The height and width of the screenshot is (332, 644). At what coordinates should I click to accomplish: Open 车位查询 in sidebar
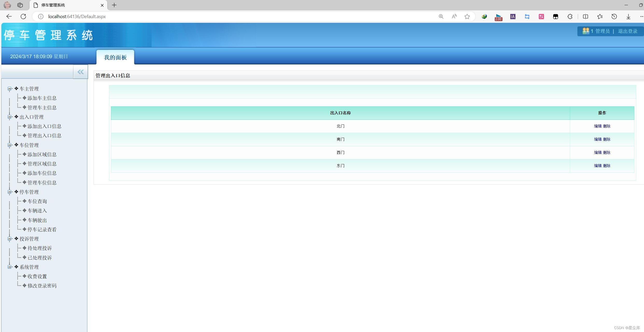[37, 201]
